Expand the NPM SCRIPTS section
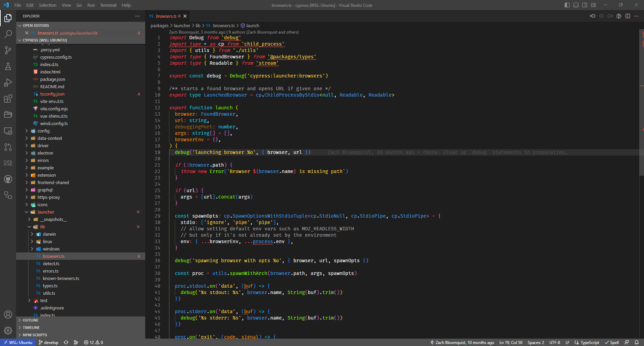Viewport: 644px width, 346px height. click(80, 335)
